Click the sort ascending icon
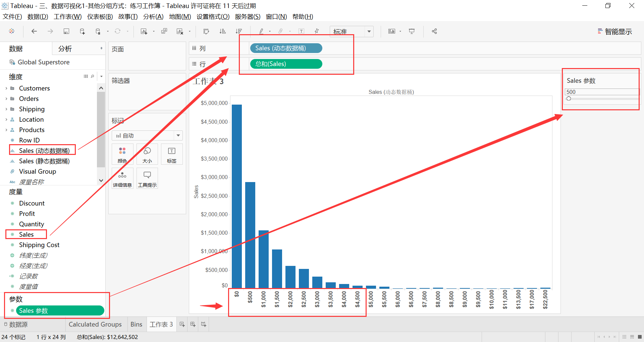 click(222, 31)
